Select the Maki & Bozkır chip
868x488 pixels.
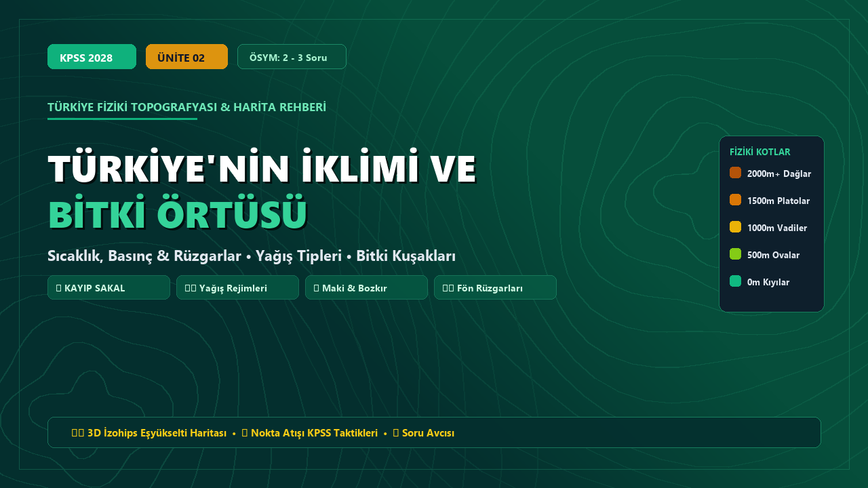[x=366, y=287]
